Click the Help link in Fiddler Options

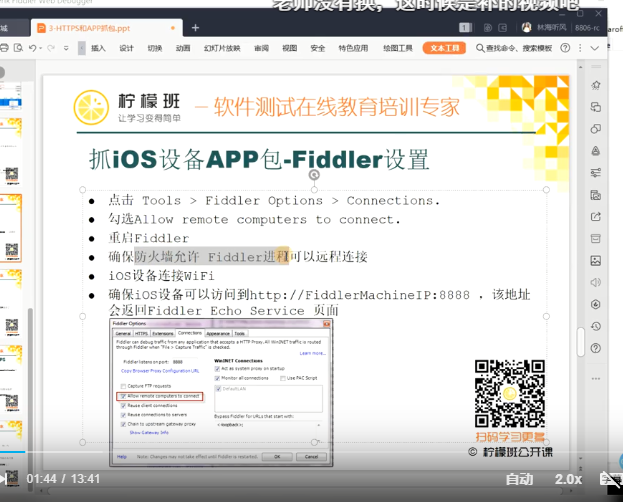pos(122,457)
